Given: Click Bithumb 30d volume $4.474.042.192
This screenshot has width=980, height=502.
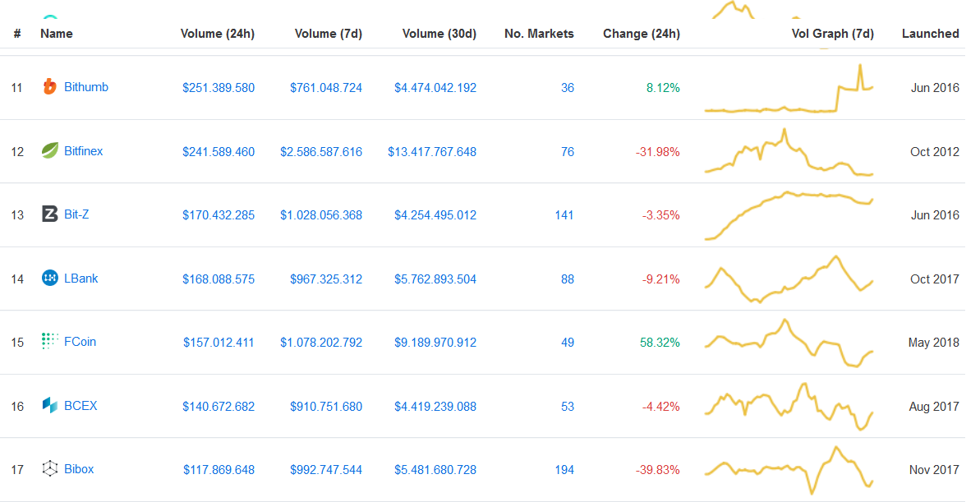Looking at the screenshot, I should 435,88.
